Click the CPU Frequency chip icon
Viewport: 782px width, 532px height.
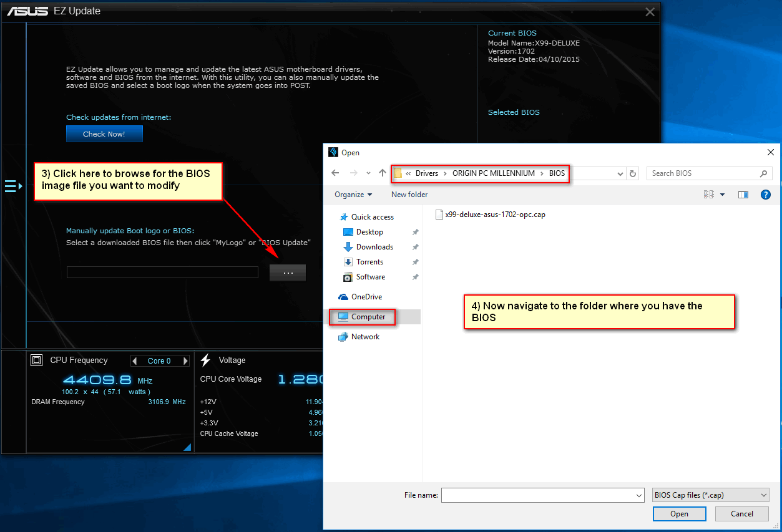point(37,360)
